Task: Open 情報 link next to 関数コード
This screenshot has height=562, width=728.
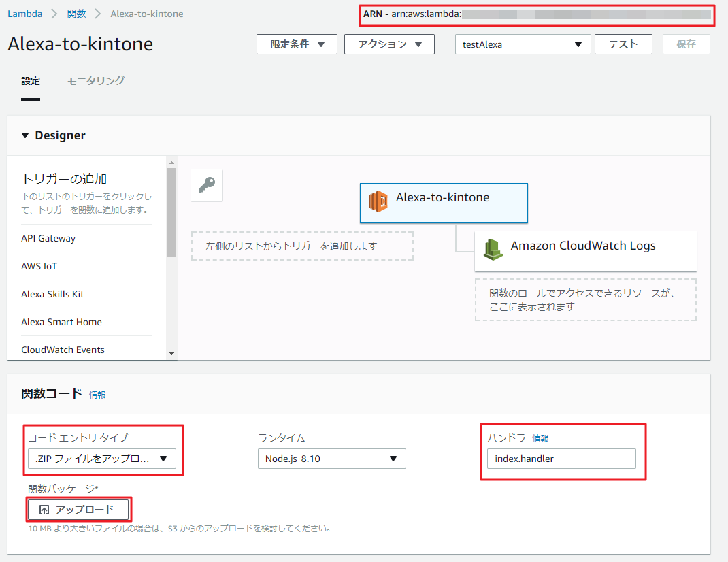Action: pos(97,395)
